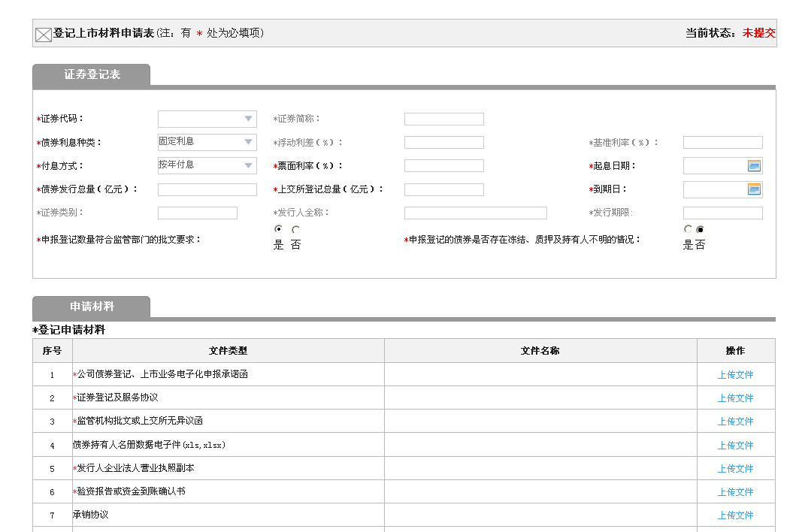Select 否 radio for 申报登记数量符合批文要求

(x=295, y=229)
